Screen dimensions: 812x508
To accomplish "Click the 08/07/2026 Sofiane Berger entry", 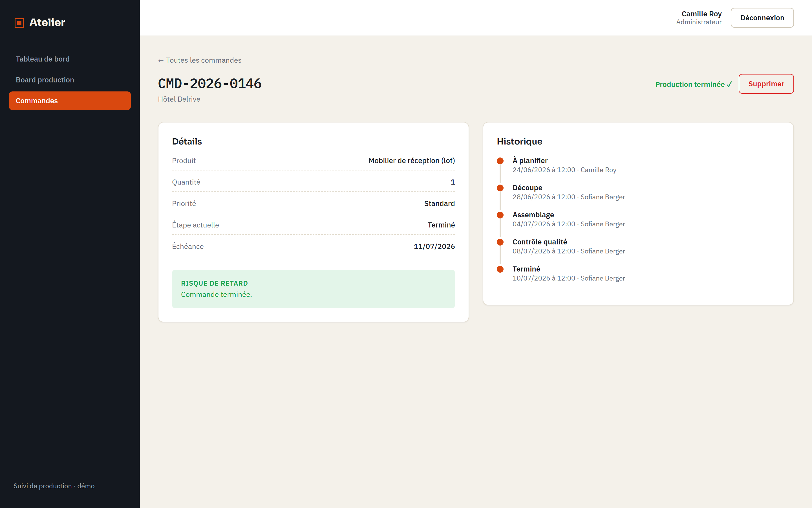I will coord(568,251).
